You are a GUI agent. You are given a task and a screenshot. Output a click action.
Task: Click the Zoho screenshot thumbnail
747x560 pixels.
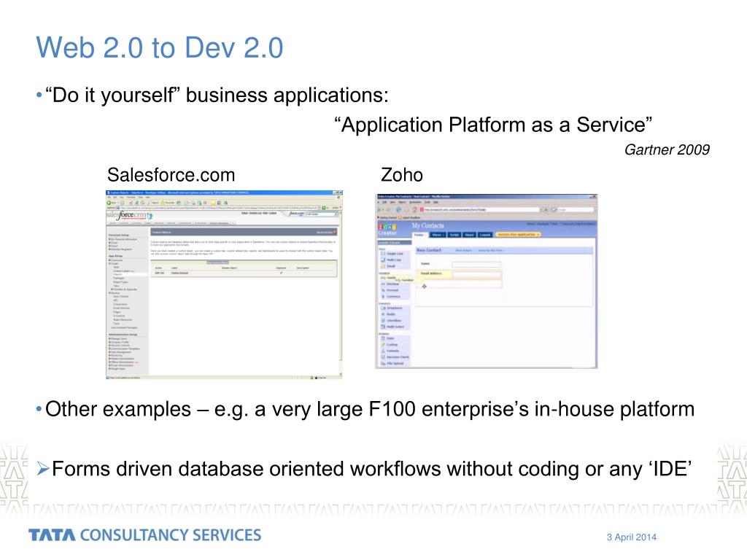click(487, 281)
